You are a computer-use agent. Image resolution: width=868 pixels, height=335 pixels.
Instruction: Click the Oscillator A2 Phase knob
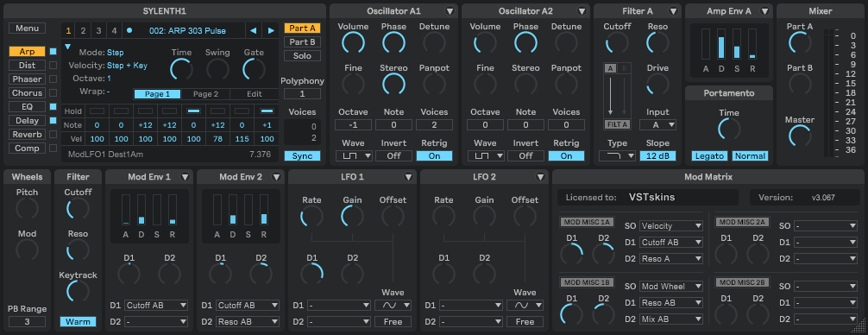pyautogui.click(x=526, y=42)
